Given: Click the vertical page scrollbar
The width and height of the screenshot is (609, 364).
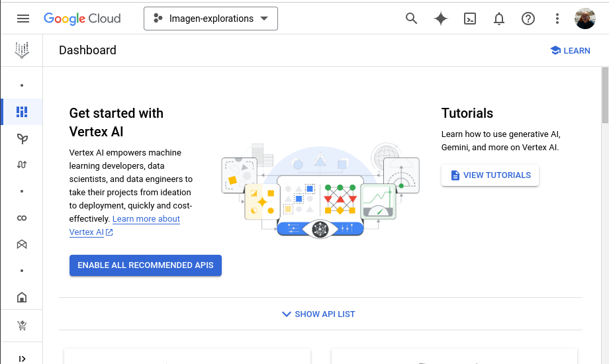Looking at the screenshot, I should pos(605,95).
